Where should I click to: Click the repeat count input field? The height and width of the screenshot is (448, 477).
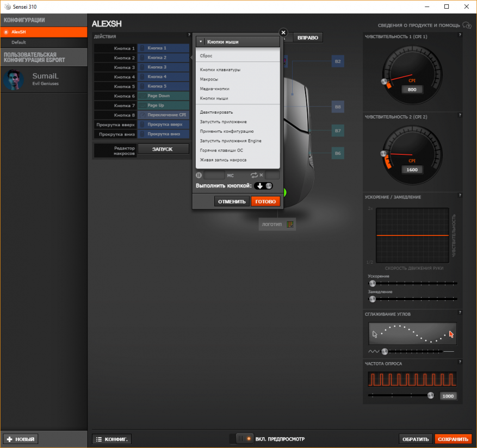272,175
